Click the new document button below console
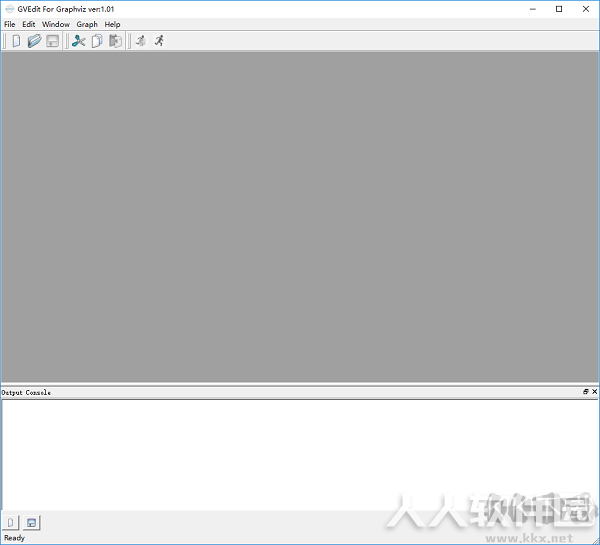 pos(11,522)
